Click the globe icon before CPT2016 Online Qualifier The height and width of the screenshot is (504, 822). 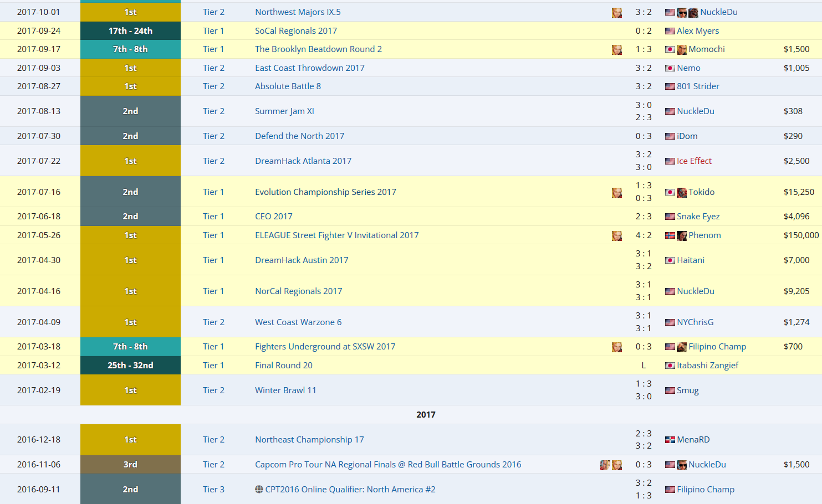(x=259, y=490)
